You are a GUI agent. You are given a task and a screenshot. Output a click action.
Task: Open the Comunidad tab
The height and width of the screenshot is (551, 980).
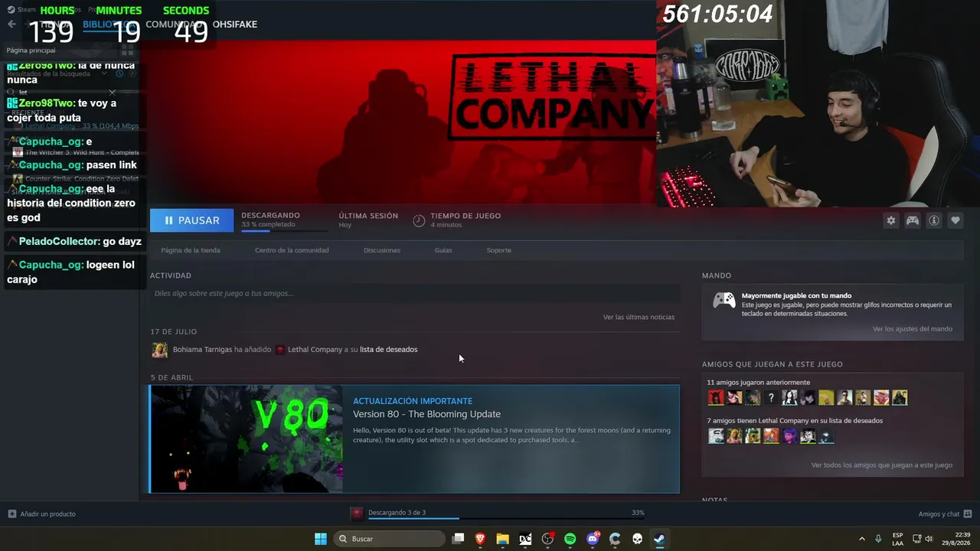pos(174,24)
